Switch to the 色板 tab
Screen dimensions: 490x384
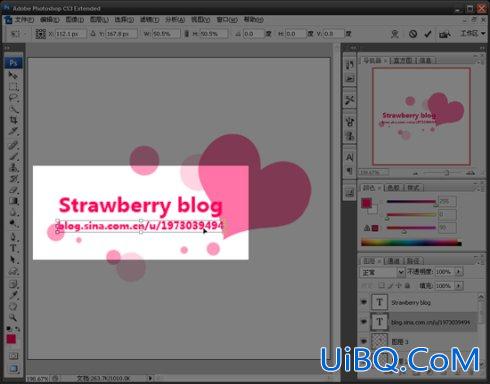pos(394,188)
